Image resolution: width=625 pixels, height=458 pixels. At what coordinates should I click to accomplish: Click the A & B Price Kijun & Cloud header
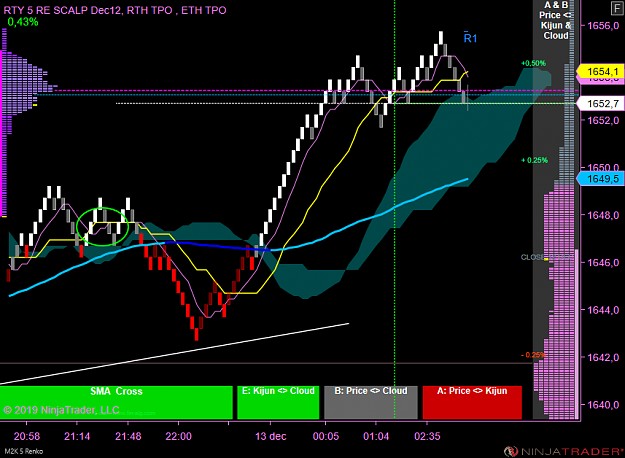pyautogui.click(x=556, y=20)
